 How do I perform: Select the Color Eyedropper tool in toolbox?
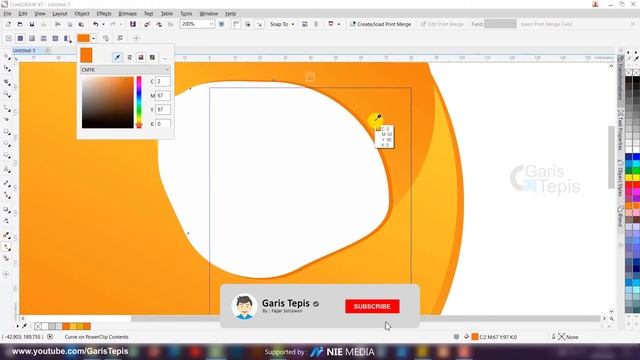[7, 235]
